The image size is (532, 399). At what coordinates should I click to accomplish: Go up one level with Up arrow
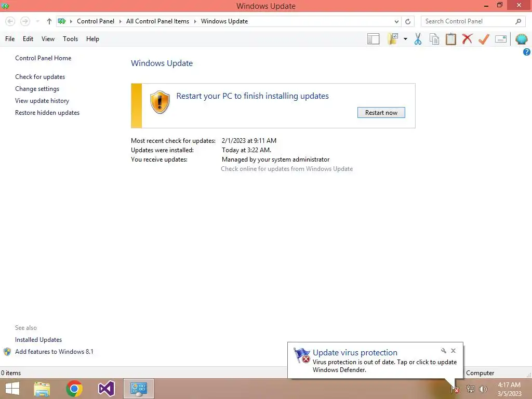tap(49, 21)
